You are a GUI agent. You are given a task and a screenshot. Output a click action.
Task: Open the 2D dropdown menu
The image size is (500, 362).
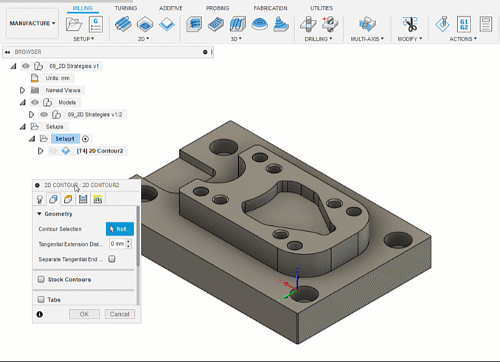(144, 39)
